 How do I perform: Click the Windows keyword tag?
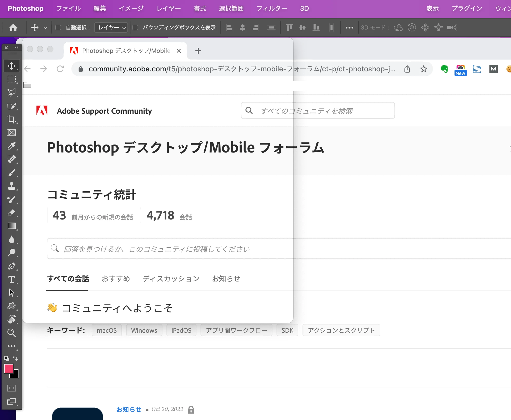coord(144,330)
